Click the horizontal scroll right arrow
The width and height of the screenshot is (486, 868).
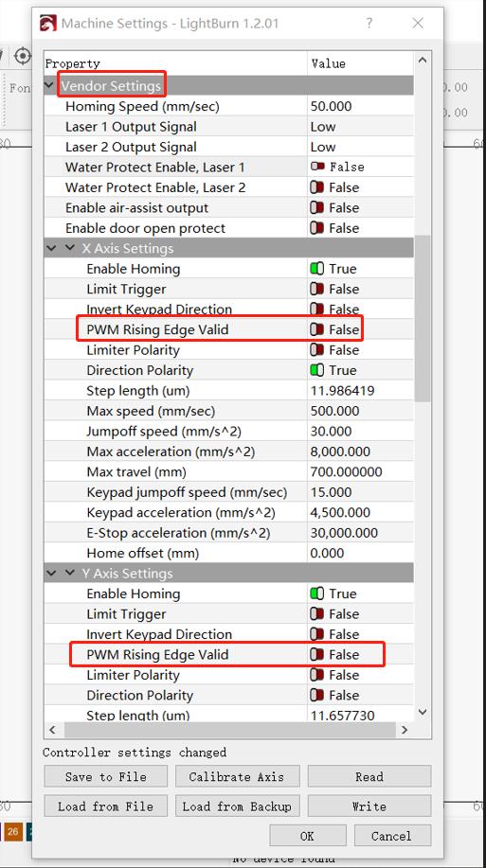tap(405, 730)
